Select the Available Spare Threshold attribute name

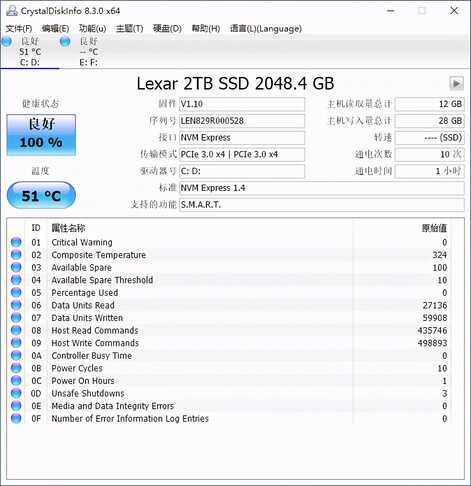coord(102,280)
